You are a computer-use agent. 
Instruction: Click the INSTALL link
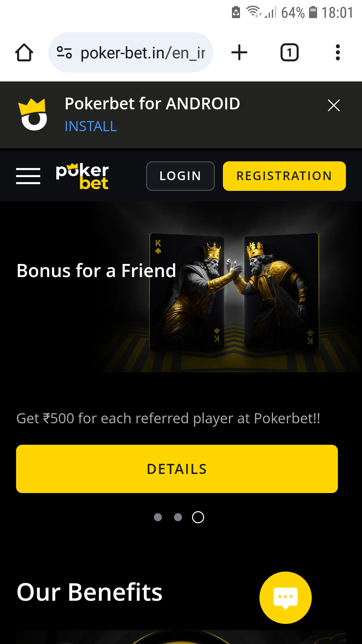[x=91, y=126]
